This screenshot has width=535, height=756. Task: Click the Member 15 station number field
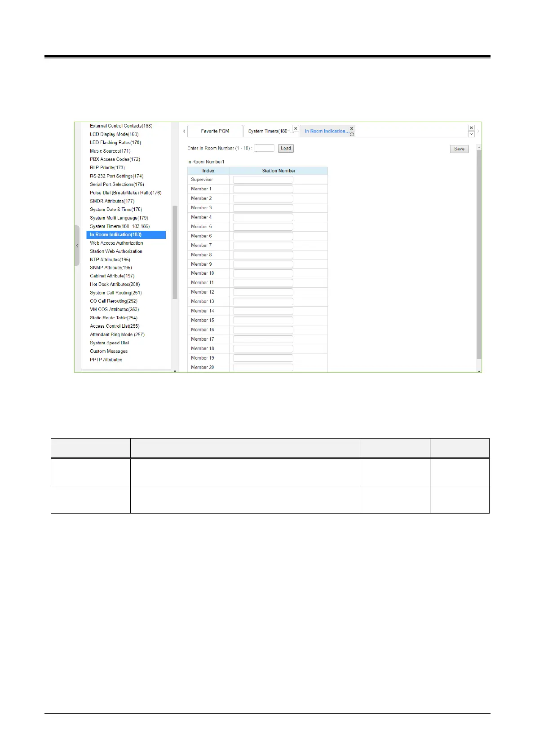click(x=263, y=321)
